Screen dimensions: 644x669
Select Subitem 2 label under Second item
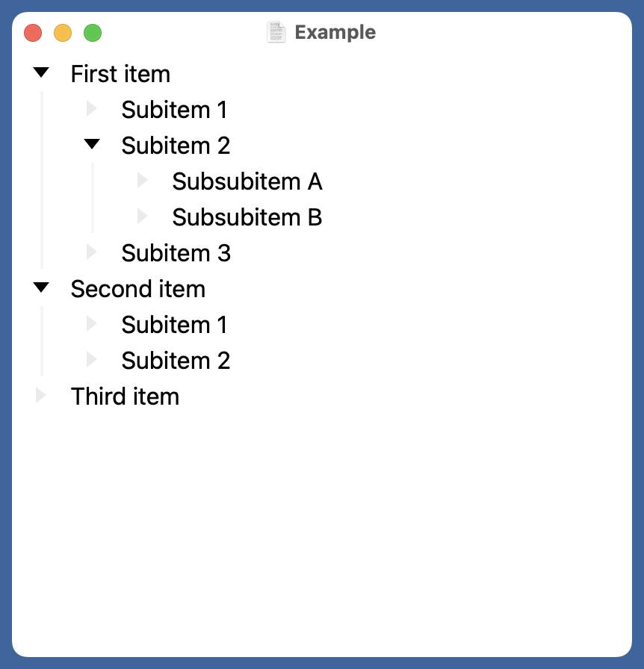pyautogui.click(x=176, y=361)
